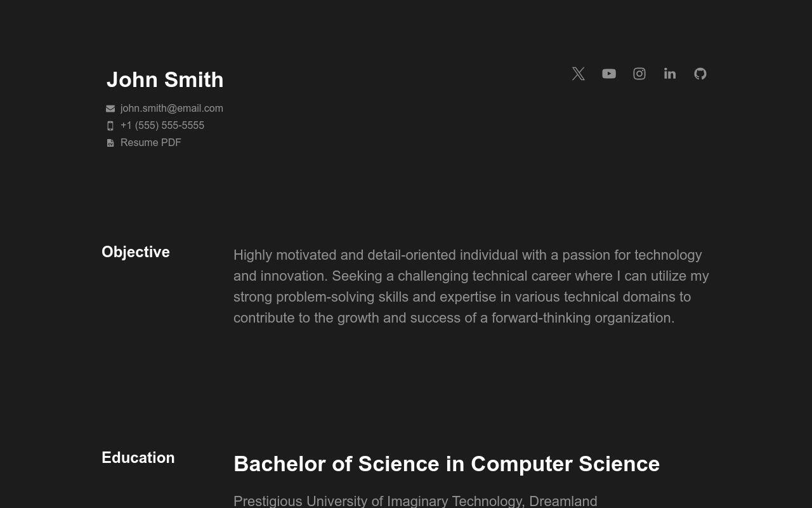Select the Education section heading

[138, 458]
